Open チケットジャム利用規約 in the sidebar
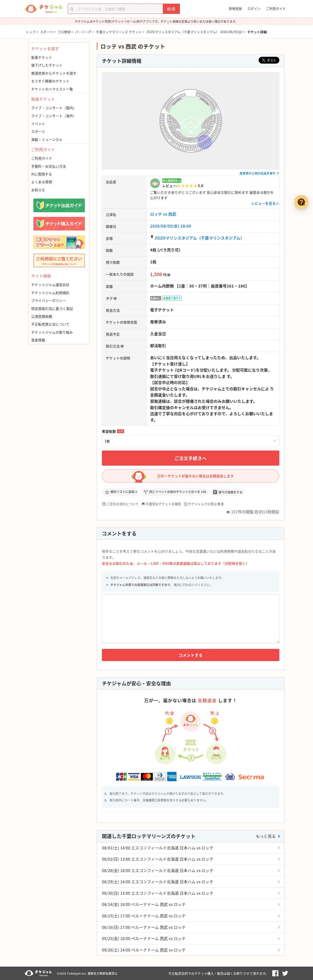This screenshot has width=313, height=980. [50, 293]
